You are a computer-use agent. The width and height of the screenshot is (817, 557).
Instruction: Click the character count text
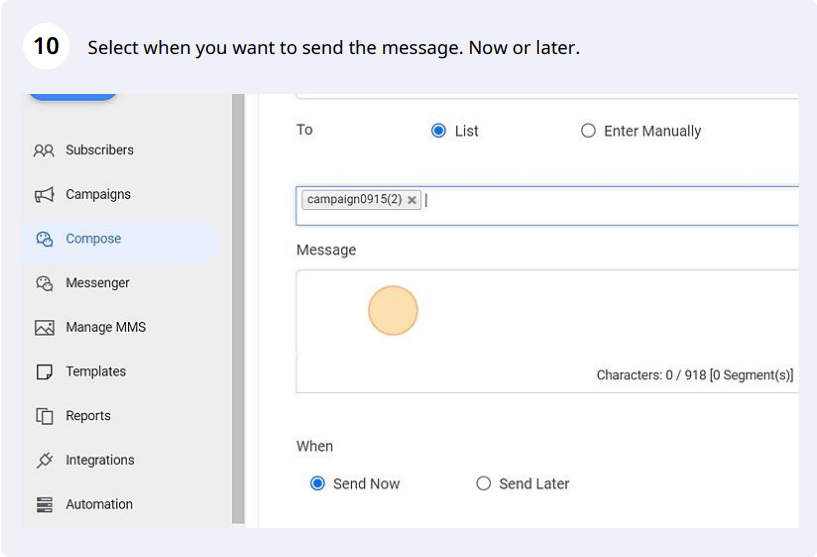(x=695, y=375)
